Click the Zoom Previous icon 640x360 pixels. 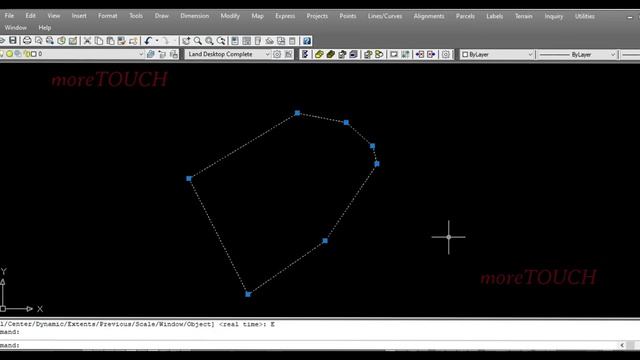tap(221, 40)
